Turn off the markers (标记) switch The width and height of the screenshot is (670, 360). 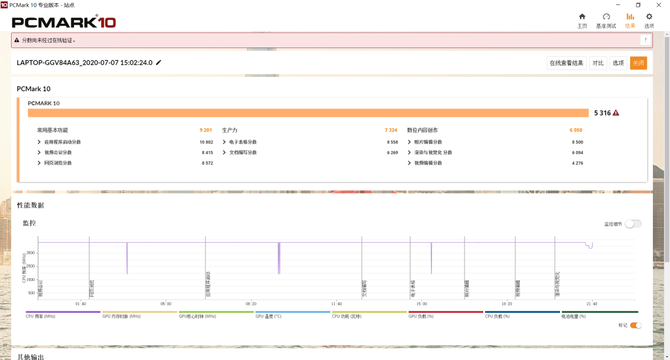coord(635,325)
